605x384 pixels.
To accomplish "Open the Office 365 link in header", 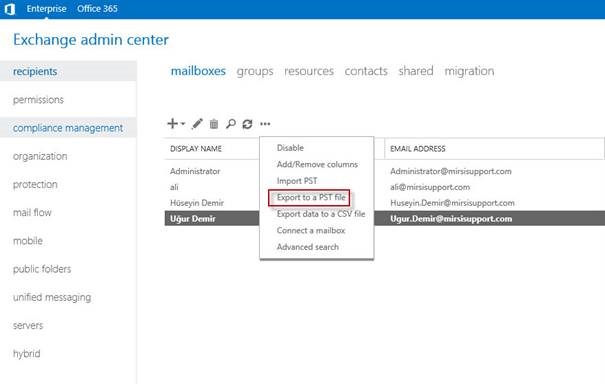I will 97,9.
